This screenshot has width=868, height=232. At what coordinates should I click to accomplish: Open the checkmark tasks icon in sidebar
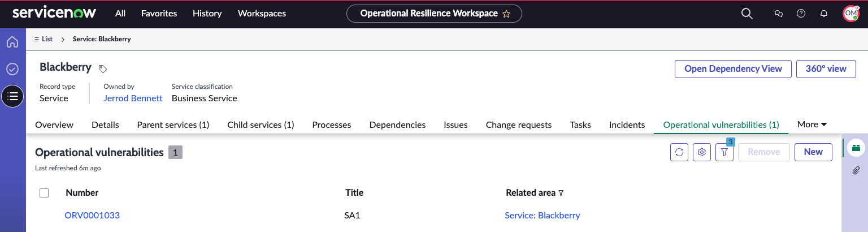pos(12,69)
